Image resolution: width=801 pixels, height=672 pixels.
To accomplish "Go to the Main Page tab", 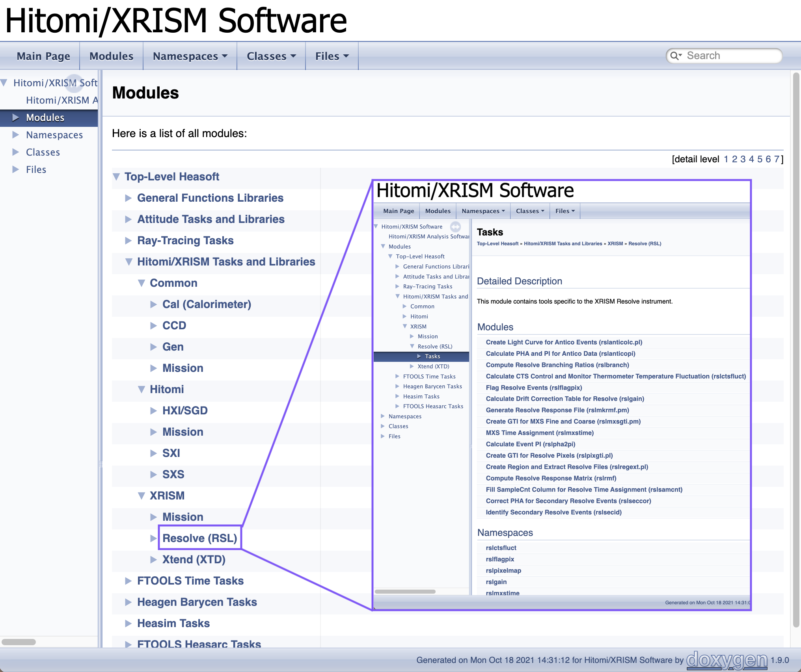I will [43, 56].
